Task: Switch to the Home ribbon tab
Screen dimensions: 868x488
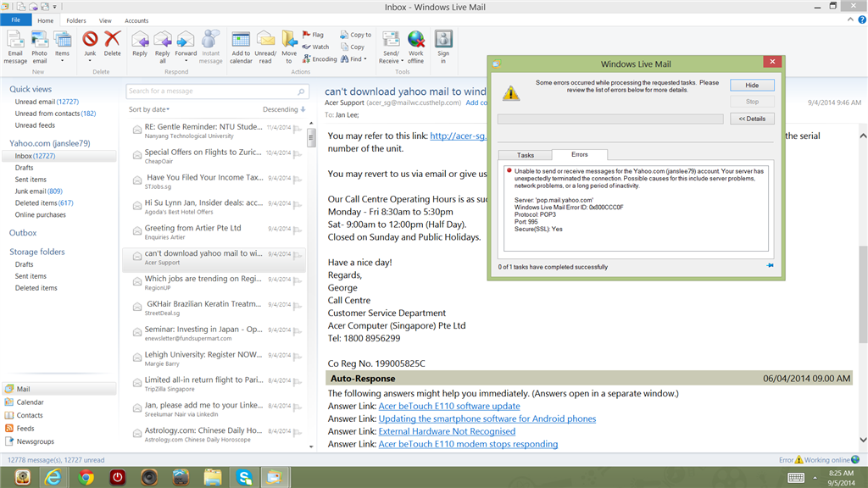Action: pyautogui.click(x=46, y=20)
